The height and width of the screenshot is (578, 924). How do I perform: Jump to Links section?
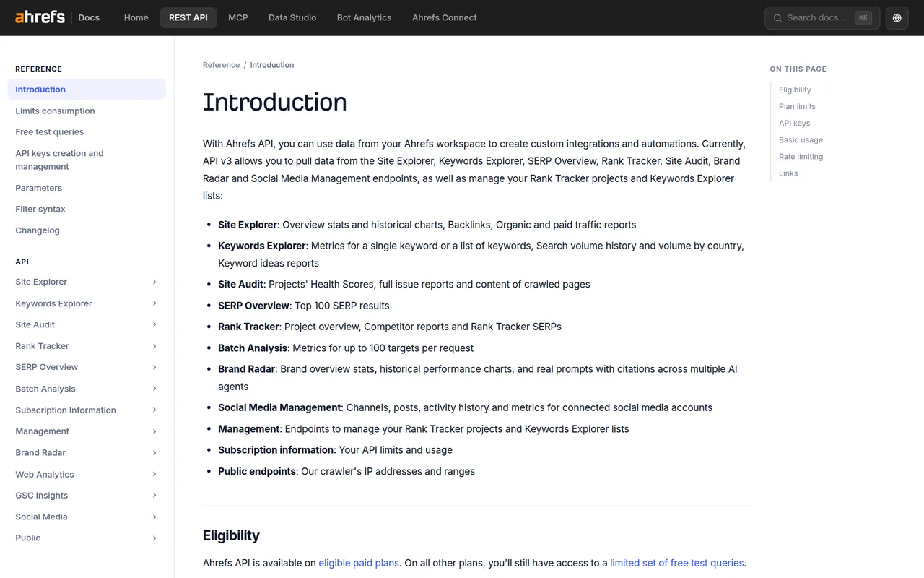coord(788,173)
